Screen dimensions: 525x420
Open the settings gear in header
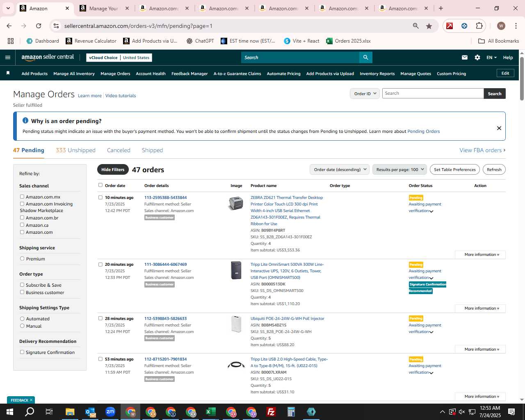(477, 57)
